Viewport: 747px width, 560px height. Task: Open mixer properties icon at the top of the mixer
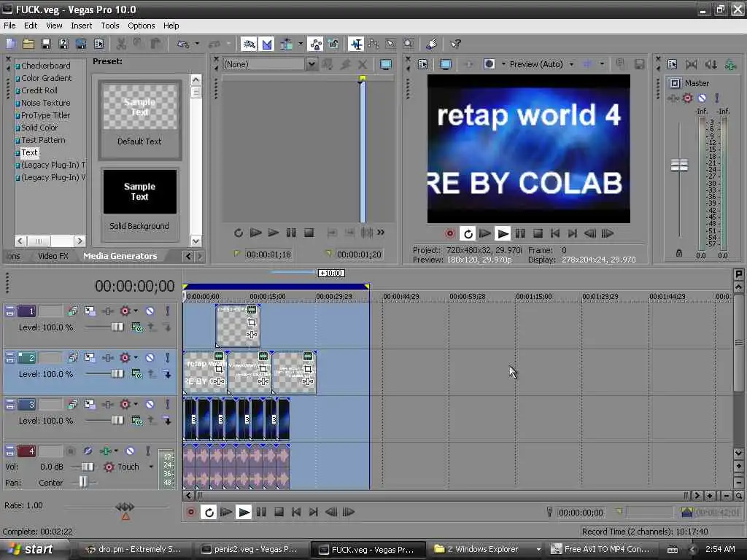click(672, 64)
